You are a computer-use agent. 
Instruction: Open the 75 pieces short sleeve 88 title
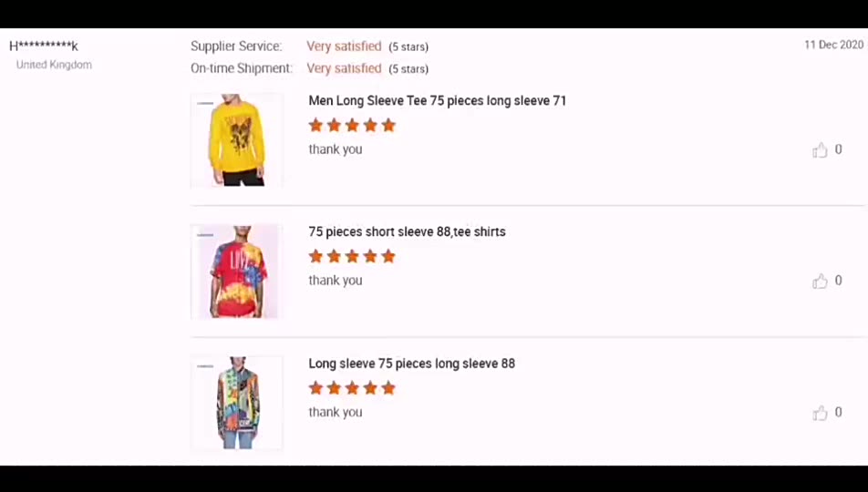click(x=407, y=232)
